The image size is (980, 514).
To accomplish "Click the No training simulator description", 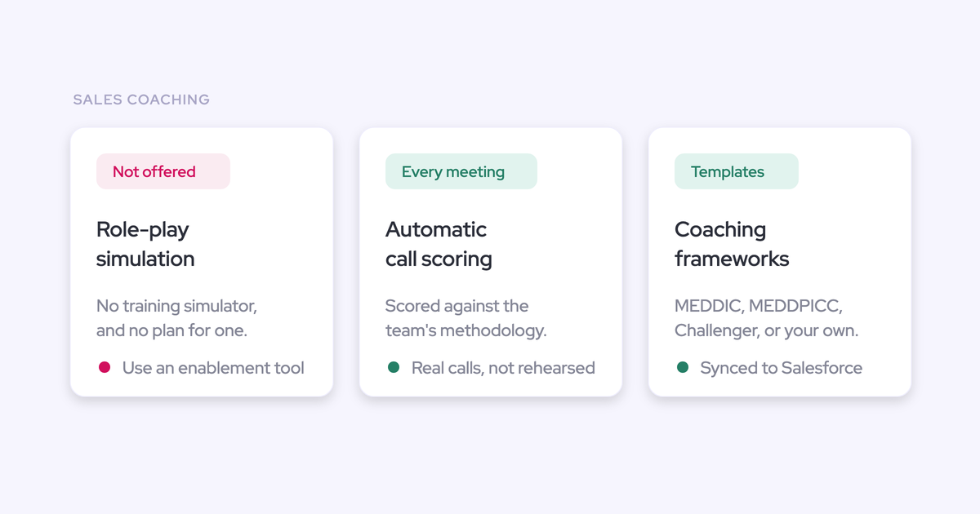I will click(177, 318).
